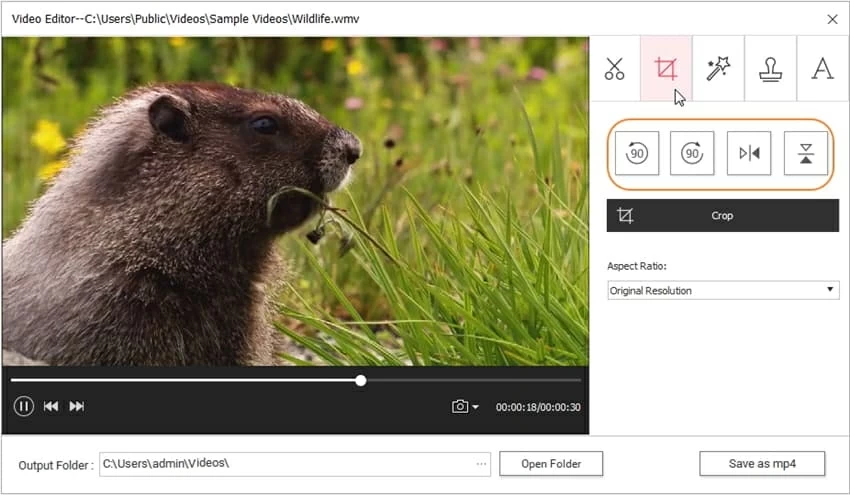Rotate video 90 degrees counterclockwise

[637, 153]
